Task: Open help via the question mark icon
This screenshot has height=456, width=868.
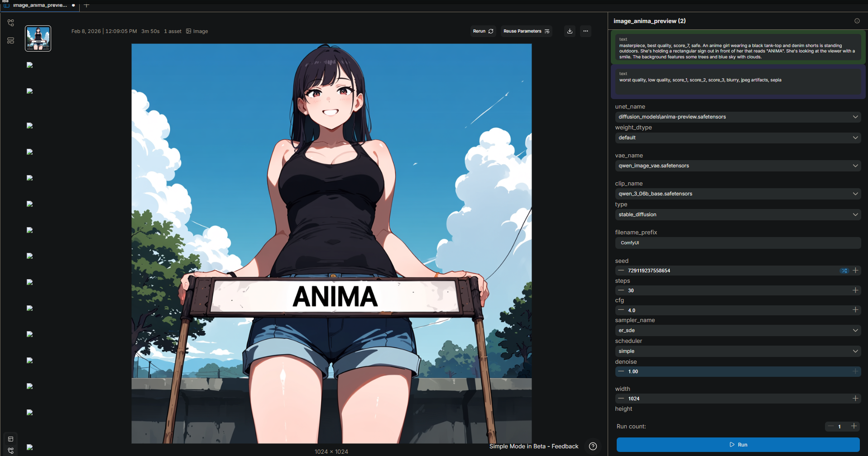Action: [x=593, y=446]
